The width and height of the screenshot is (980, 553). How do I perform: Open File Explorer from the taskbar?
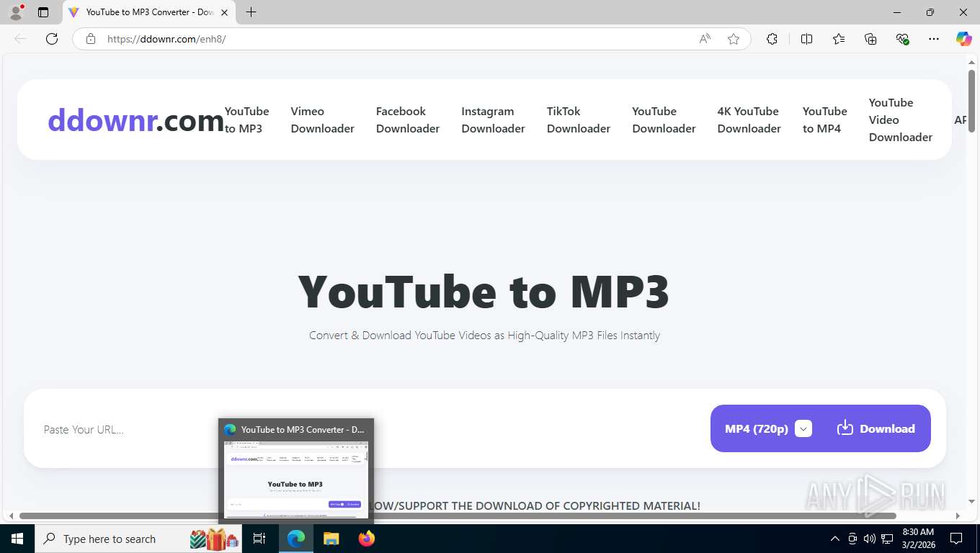331,539
